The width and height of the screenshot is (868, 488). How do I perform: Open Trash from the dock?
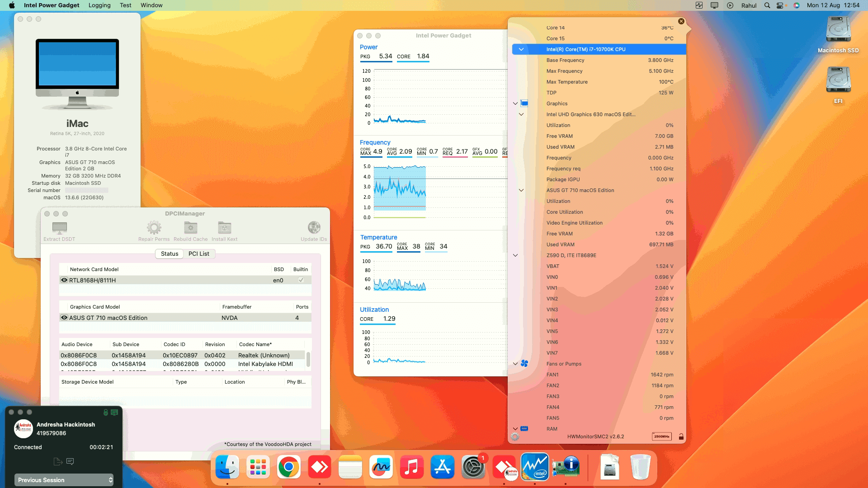pyautogui.click(x=640, y=467)
